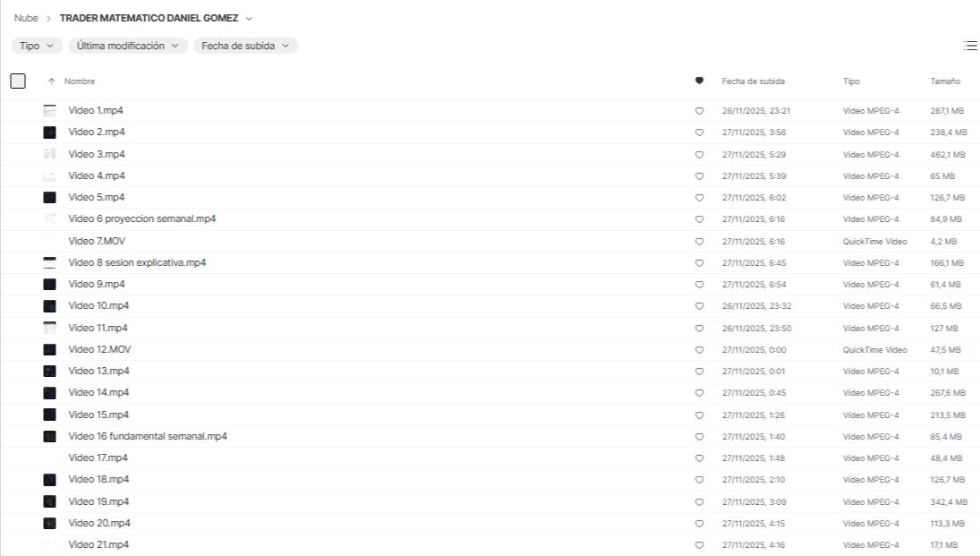Click Video 8 sesion explicativa thumbnail

pyautogui.click(x=50, y=263)
